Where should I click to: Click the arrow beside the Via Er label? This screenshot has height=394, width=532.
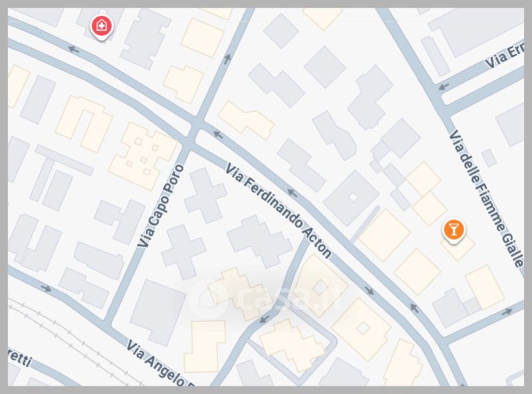444,87
